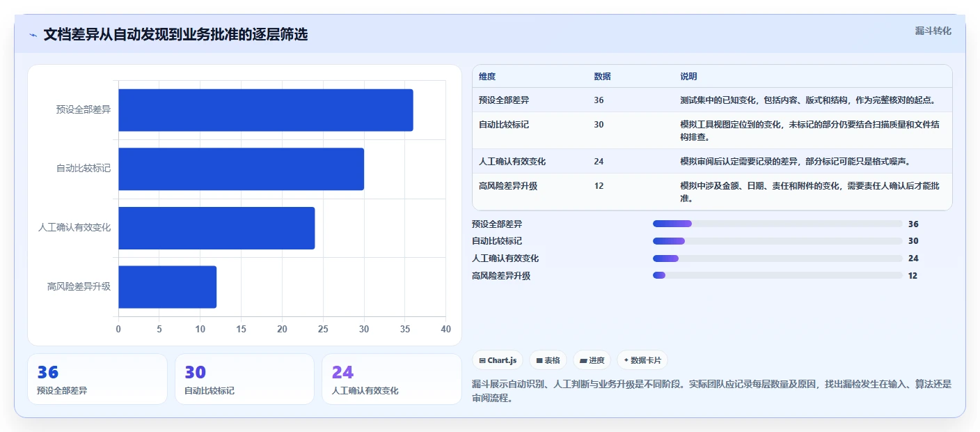Select the 预设全部差异 bar in the chart
980x432 pixels.
(x=266, y=110)
